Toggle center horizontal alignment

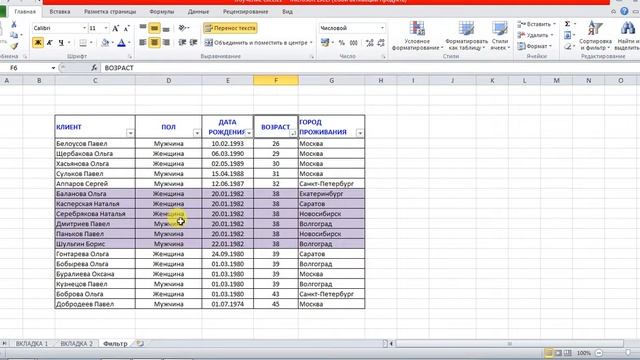pyautogui.click(x=154, y=42)
